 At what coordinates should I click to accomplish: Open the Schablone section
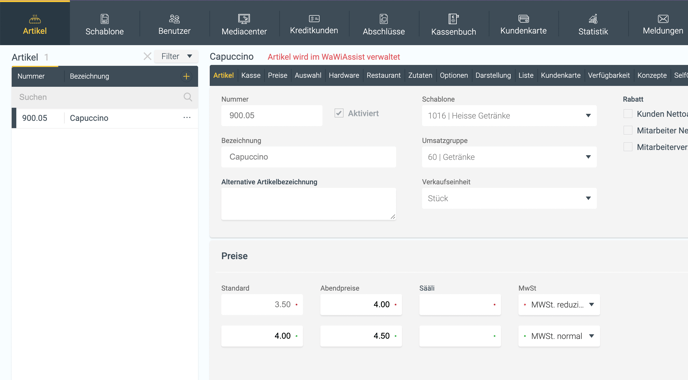[104, 25]
